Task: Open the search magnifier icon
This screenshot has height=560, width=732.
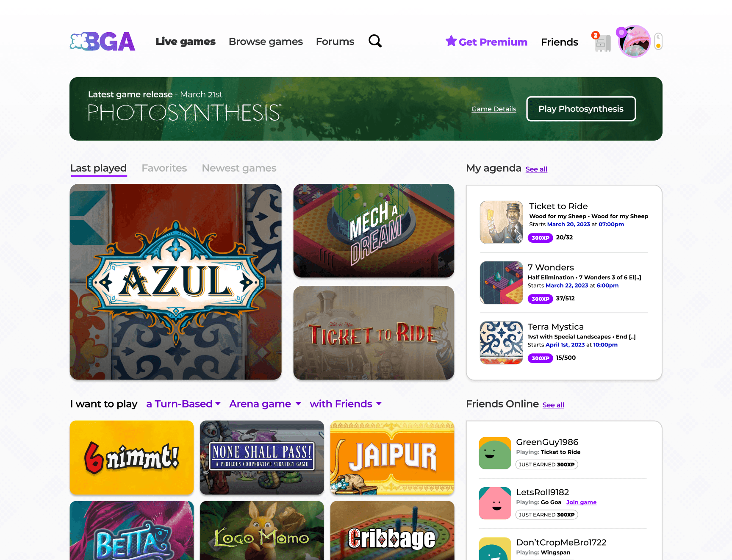Action: pos(375,41)
